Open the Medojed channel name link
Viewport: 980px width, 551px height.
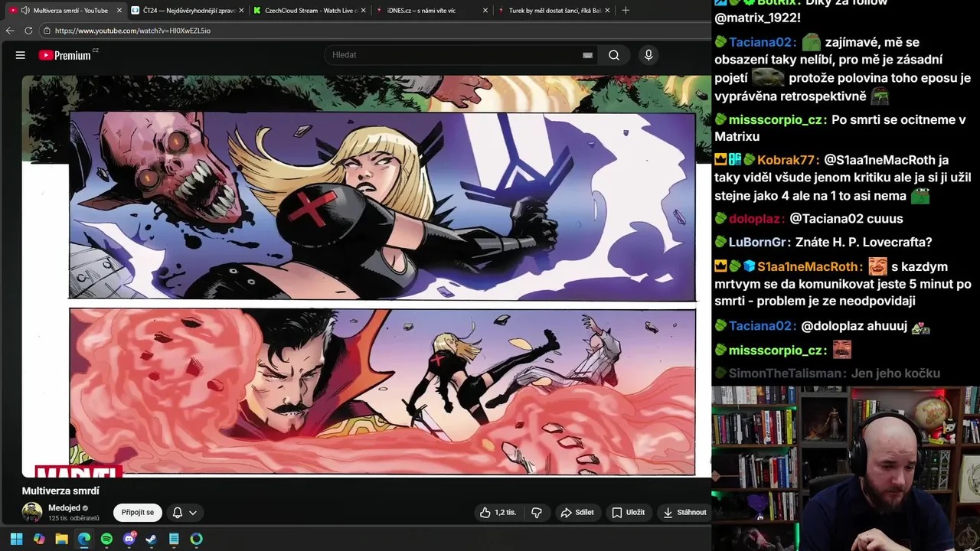pyautogui.click(x=64, y=508)
